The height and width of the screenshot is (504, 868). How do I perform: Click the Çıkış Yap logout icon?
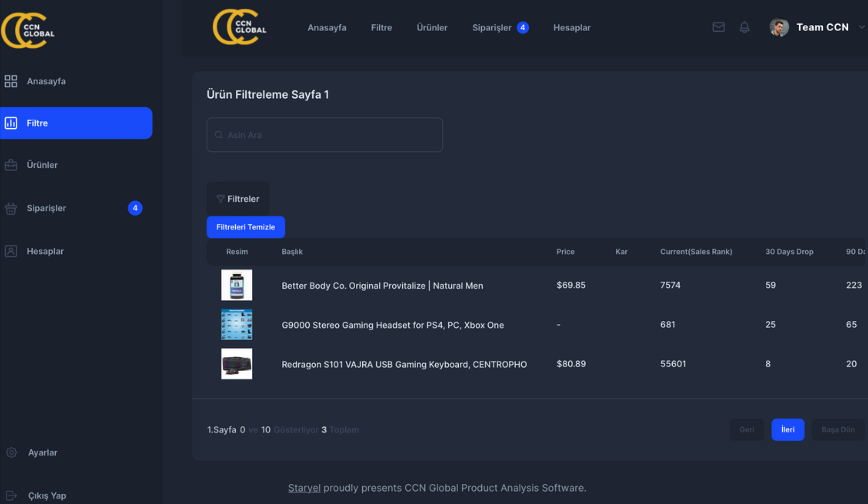point(12,495)
